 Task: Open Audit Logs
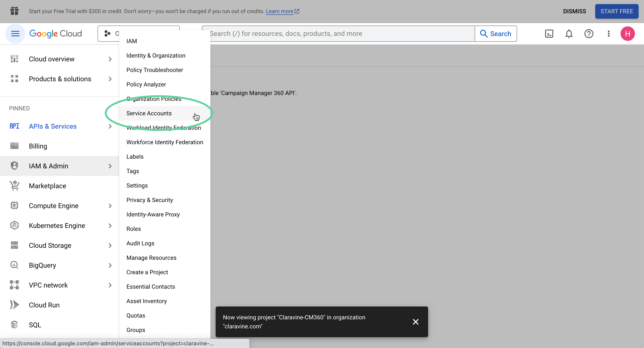click(165, 243)
